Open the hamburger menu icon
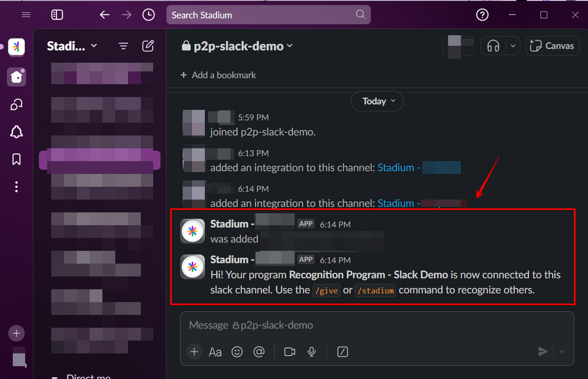This screenshot has height=379, width=588. coord(26,15)
